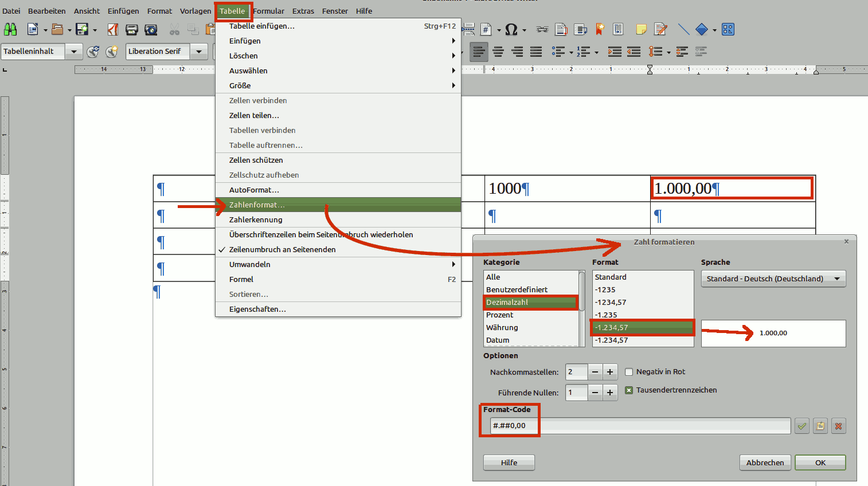The image size is (868, 486).
Task: Click the Hilfe button
Action: tap(509, 463)
